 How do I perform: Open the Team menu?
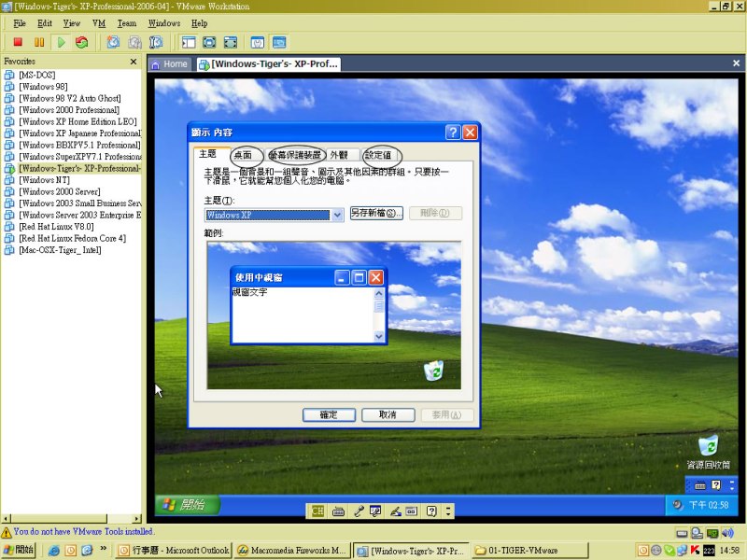point(127,22)
